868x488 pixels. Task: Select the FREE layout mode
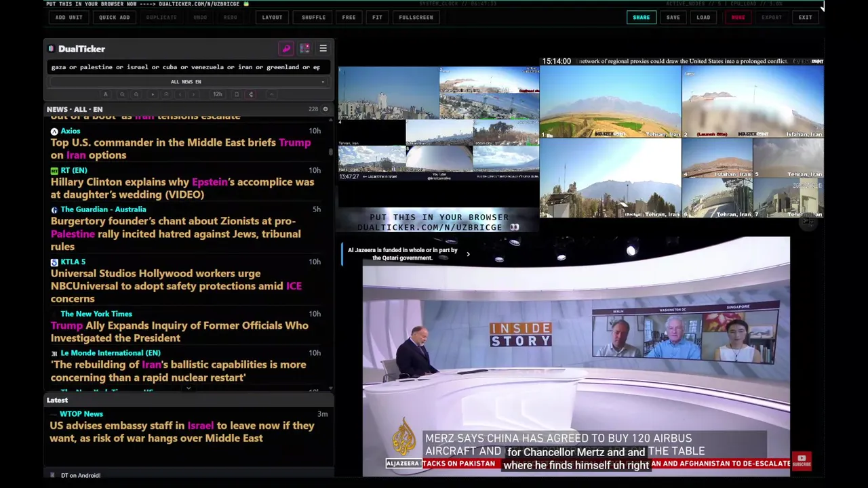(x=349, y=17)
